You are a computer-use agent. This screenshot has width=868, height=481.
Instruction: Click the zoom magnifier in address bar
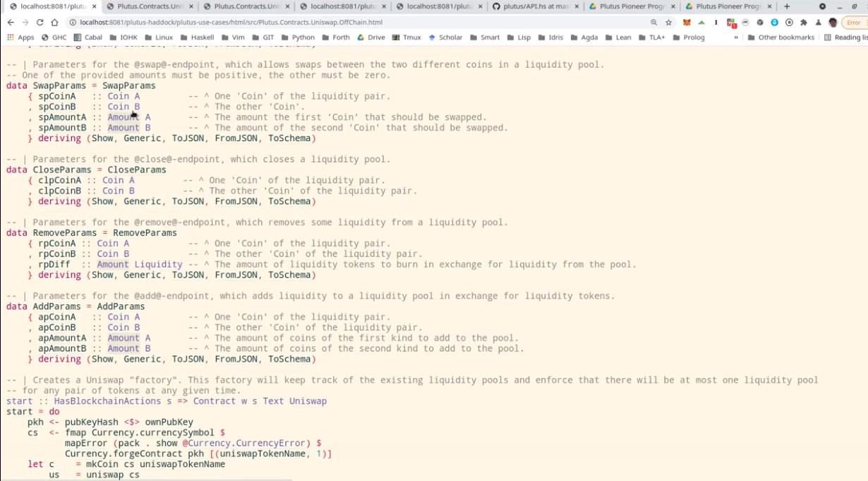click(653, 23)
